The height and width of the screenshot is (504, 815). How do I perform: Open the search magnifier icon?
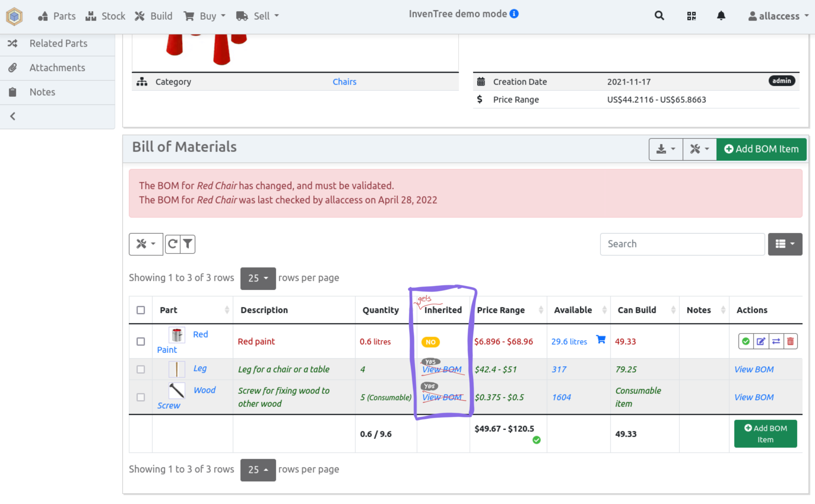coord(659,16)
